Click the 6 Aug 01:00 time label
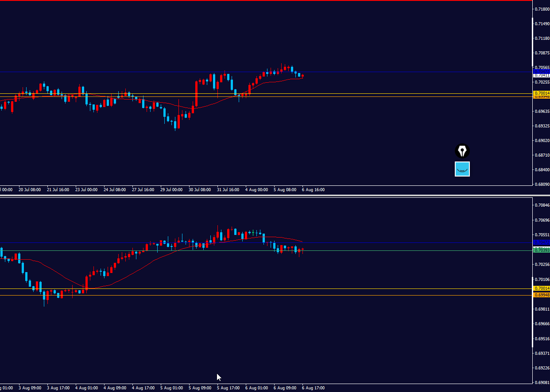This screenshot has height=392, width=550. tap(256, 388)
